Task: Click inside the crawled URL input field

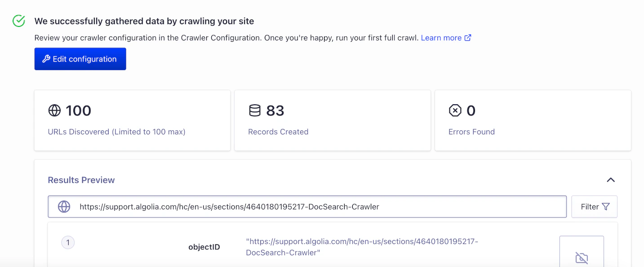Action: (x=270, y=206)
